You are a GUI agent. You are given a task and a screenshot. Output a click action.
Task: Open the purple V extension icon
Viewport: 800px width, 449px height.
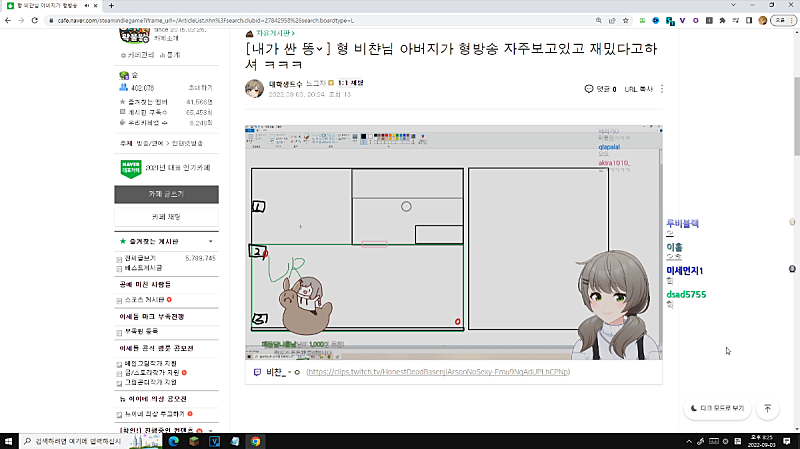[682, 20]
